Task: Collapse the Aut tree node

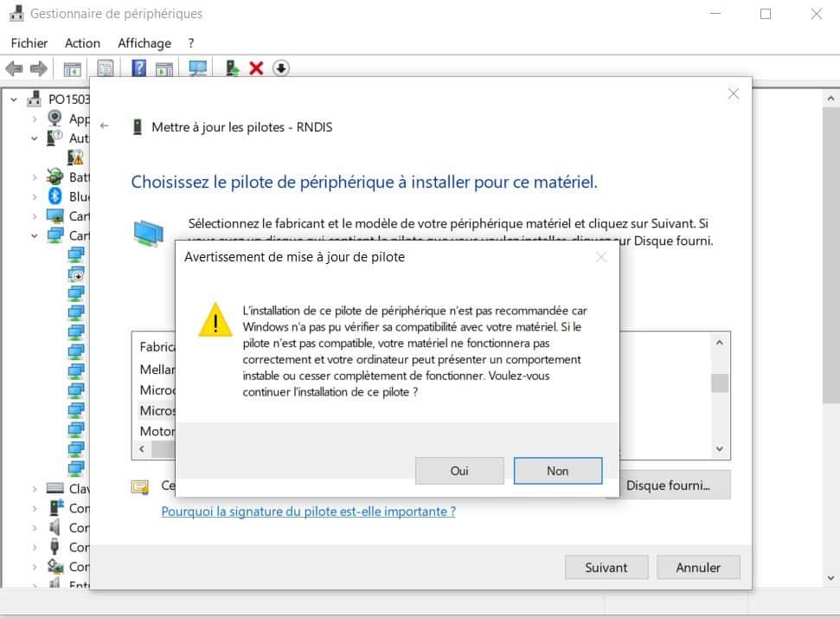Action: [x=35, y=138]
